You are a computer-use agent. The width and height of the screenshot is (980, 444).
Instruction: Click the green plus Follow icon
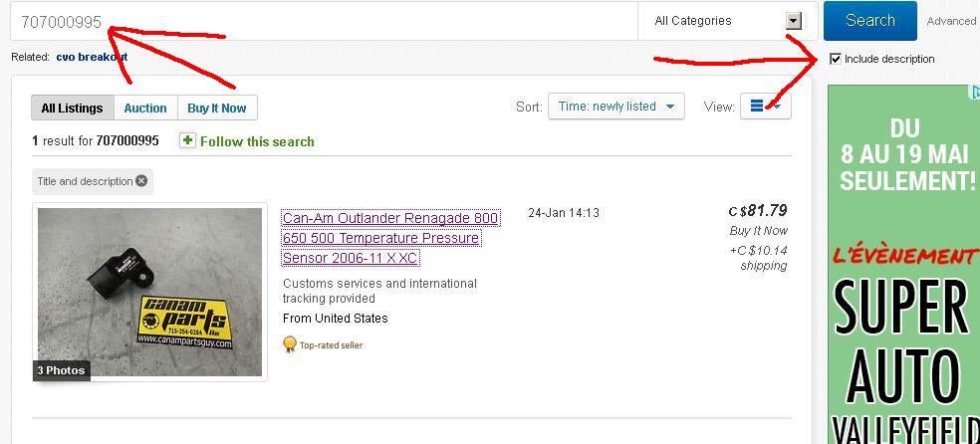[187, 140]
